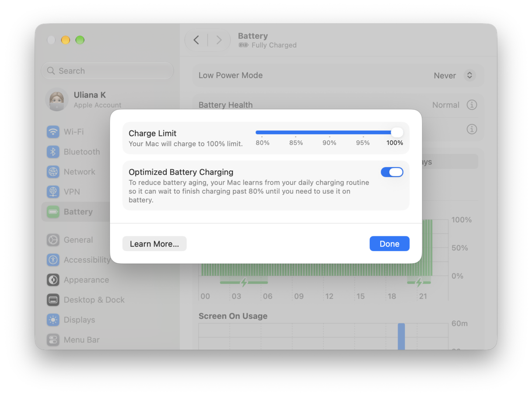Click the '95%' slider label

[363, 143]
